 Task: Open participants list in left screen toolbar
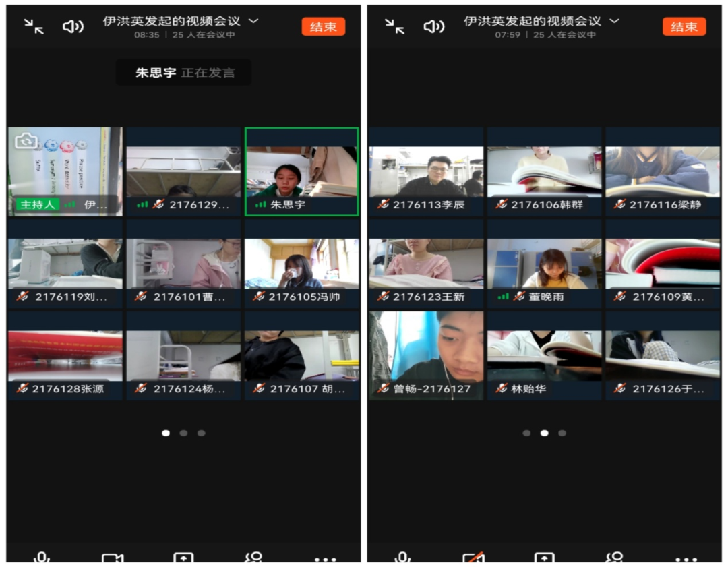pyautogui.click(x=254, y=558)
